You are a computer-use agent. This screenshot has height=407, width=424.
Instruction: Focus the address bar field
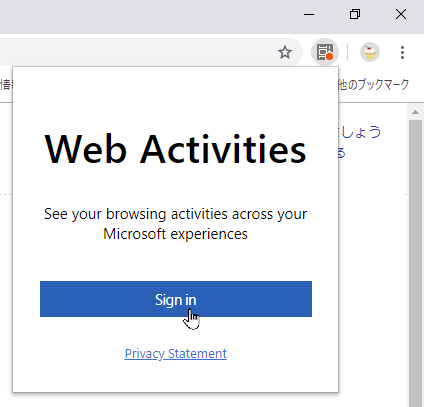(143, 52)
